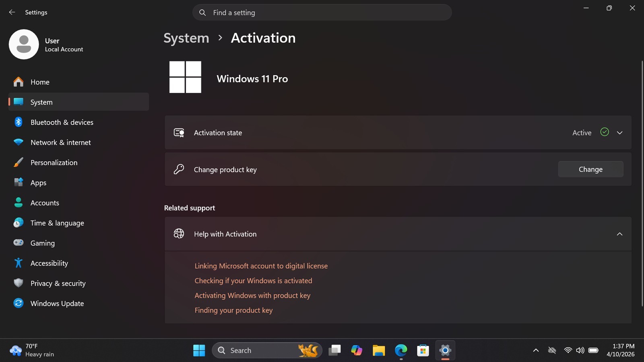Launch Microsoft Store from taskbar

[x=423, y=350]
